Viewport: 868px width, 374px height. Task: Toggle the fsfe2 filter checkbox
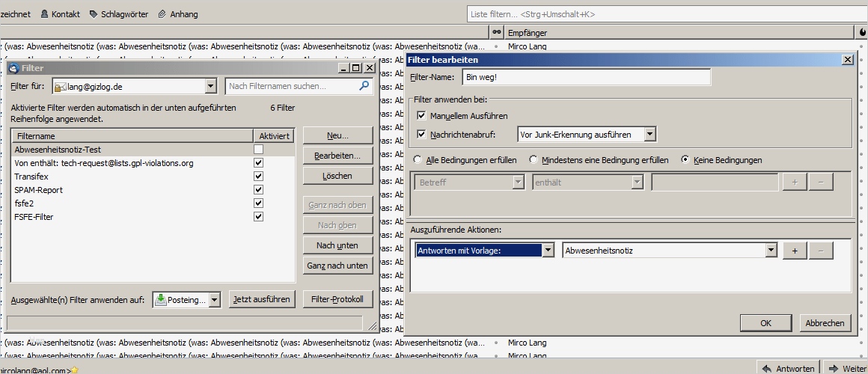tap(258, 203)
